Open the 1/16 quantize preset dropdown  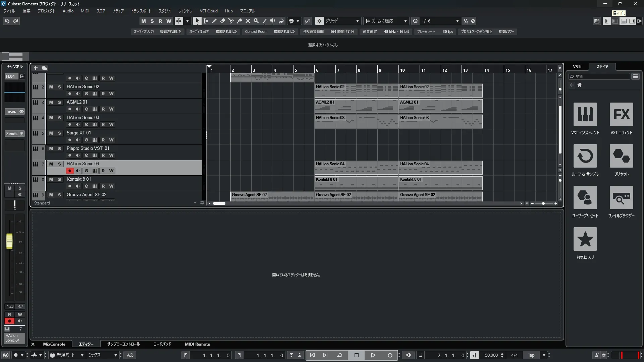coord(457,21)
